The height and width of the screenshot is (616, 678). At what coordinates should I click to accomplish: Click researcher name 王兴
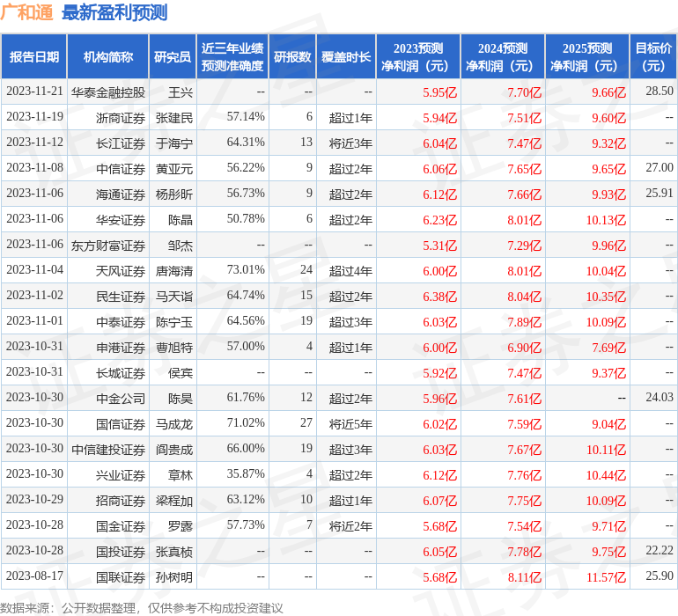pos(181,92)
